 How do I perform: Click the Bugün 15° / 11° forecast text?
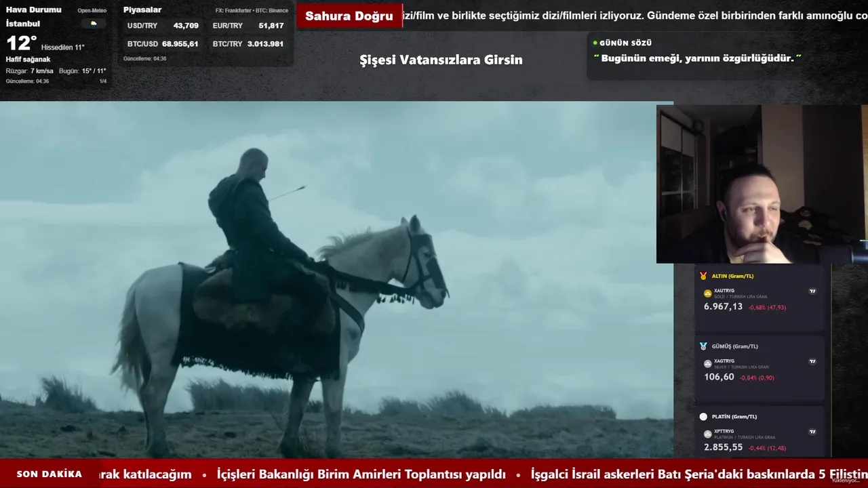83,71
